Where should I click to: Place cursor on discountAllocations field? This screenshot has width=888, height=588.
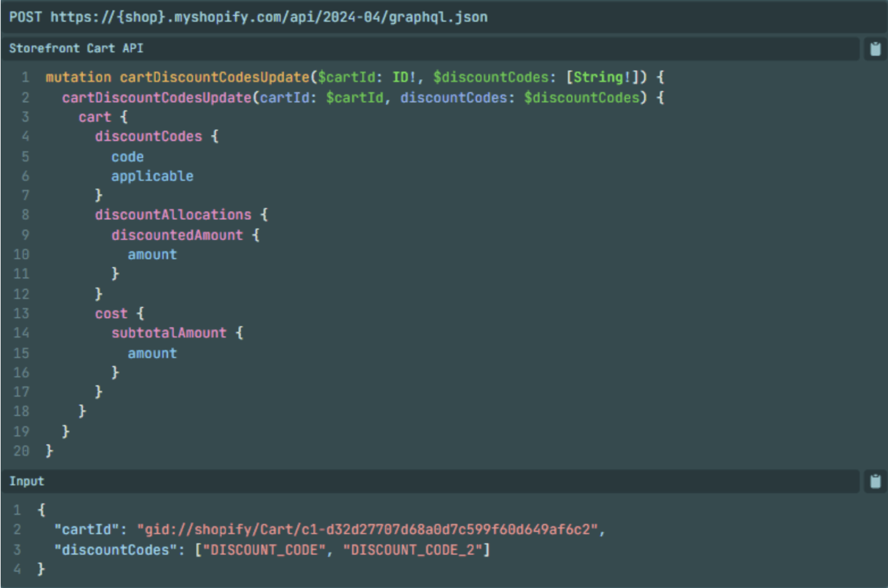tap(173, 215)
